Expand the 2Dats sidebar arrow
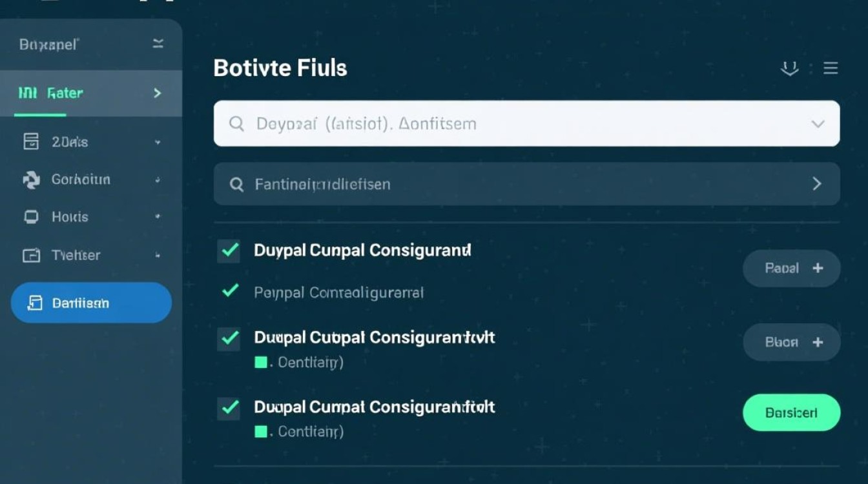This screenshot has height=484, width=868. 158,142
